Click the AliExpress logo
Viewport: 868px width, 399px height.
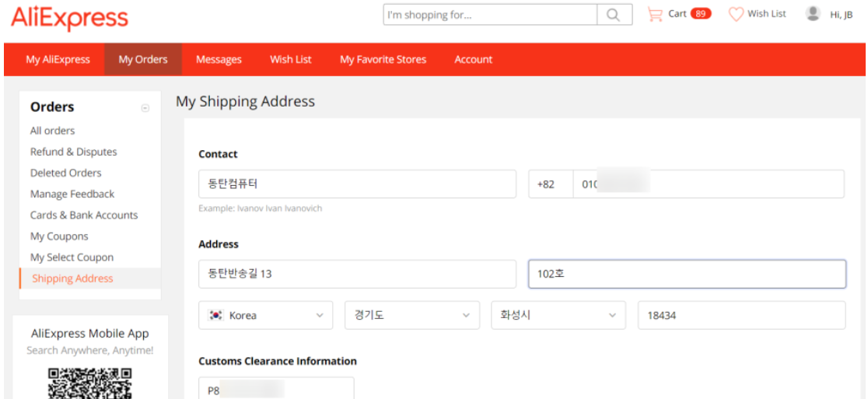pyautogui.click(x=69, y=18)
